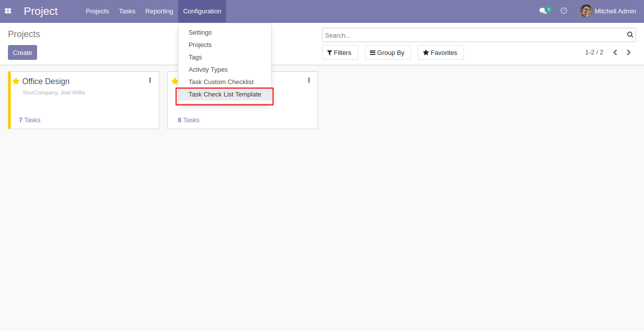Open 8 Tasks link on second project
This screenshot has height=331, width=644.
[188, 120]
